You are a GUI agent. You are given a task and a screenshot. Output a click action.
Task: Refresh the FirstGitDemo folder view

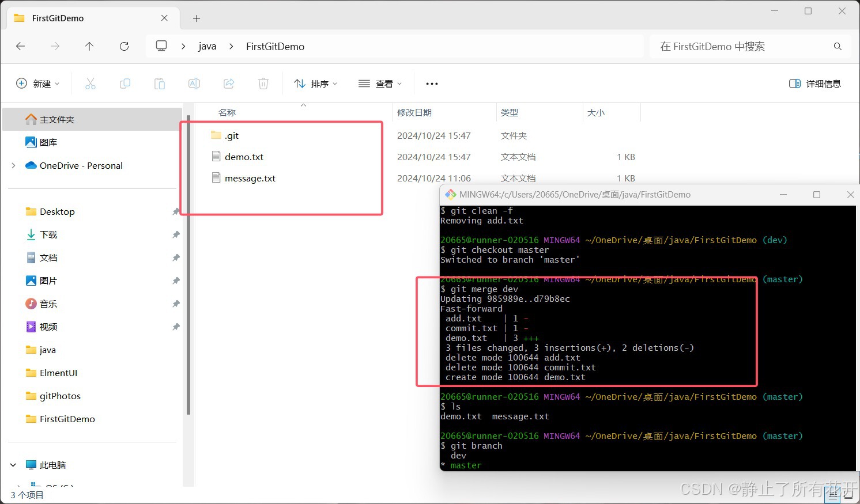click(x=124, y=46)
